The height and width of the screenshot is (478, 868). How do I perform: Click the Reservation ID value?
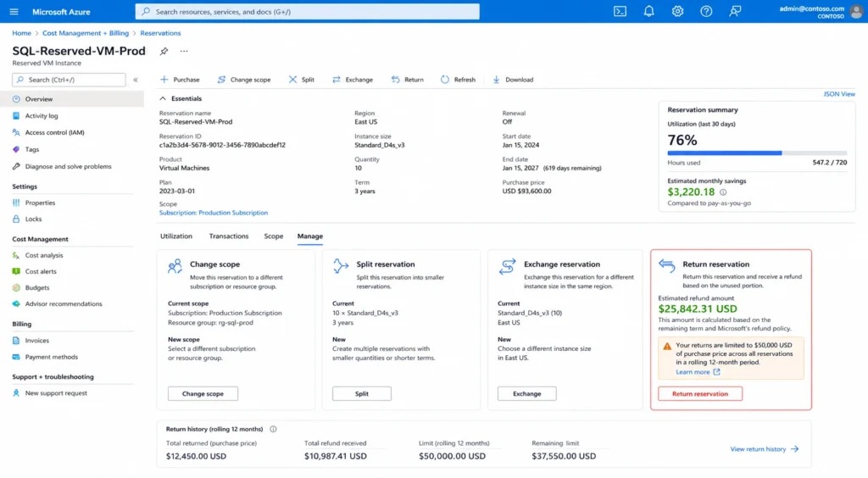[222, 145]
